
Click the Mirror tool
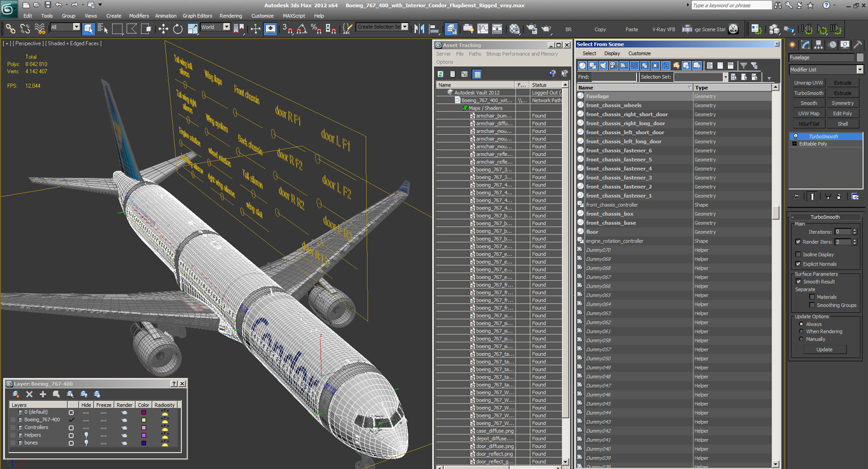[x=419, y=29]
